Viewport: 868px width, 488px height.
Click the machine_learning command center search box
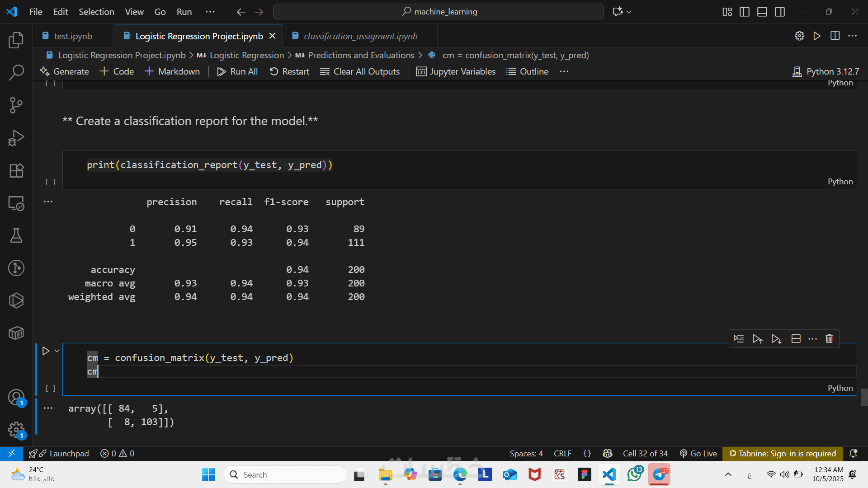pos(439,12)
